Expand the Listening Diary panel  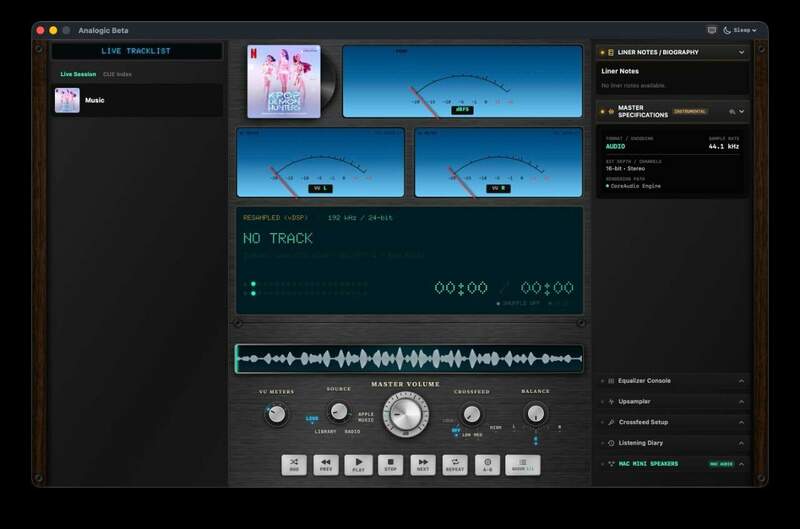(741, 443)
